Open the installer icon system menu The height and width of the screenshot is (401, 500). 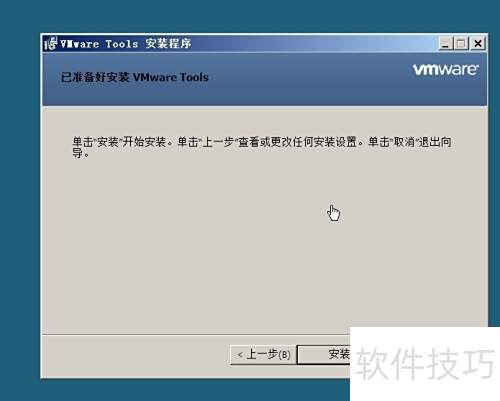coord(50,43)
